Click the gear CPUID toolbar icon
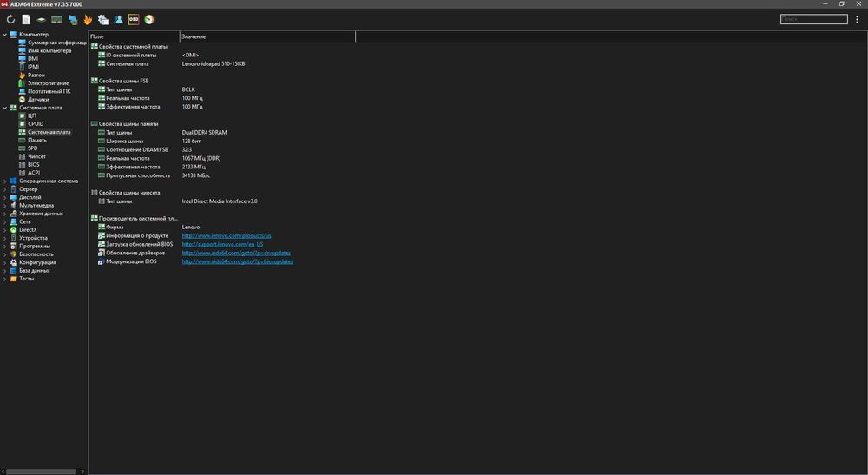Image resolution: width=868 pixels, height=475 pixels. point(103,19)
